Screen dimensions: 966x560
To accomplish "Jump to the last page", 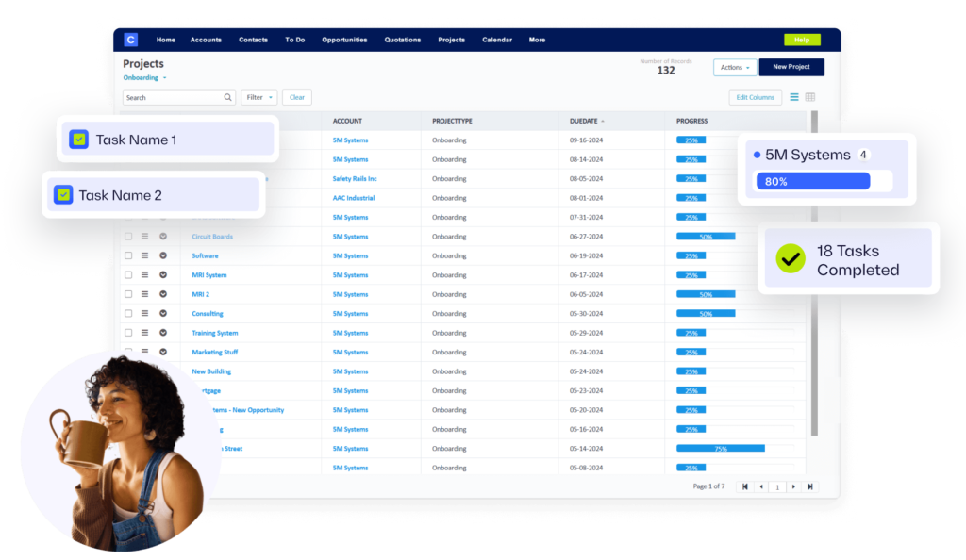I will click(x=810, y=486).
